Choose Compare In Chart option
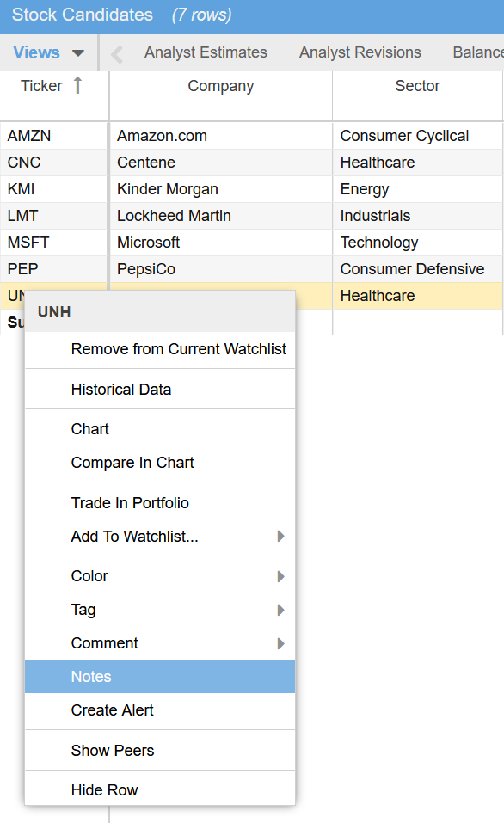504x823 pixels. 160,463
